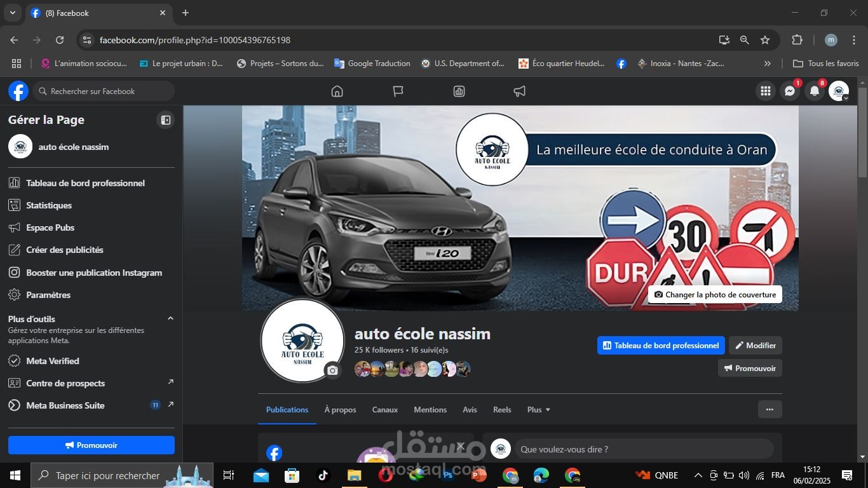
Task: Open the bar-chart icon in the top navigation
Action: tap(459, 91)
